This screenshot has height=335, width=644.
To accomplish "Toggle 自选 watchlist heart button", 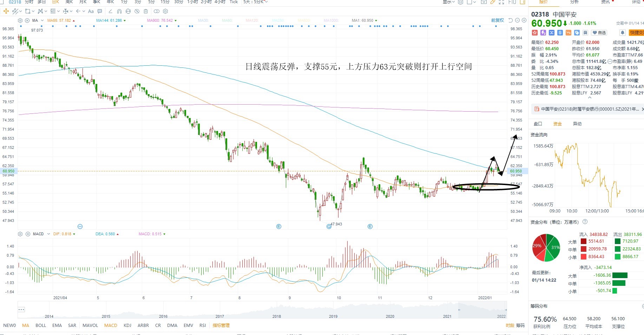I will tap(599, 33).
